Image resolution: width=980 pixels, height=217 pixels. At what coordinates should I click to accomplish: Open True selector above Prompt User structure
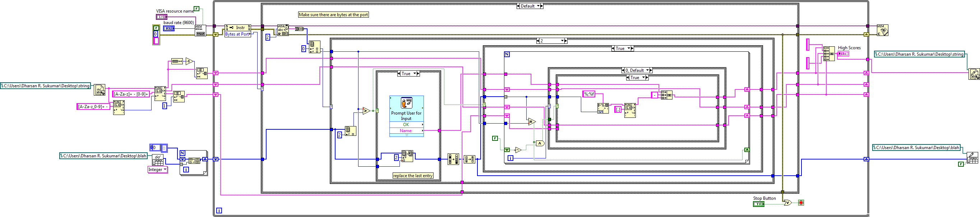[408, 74]
